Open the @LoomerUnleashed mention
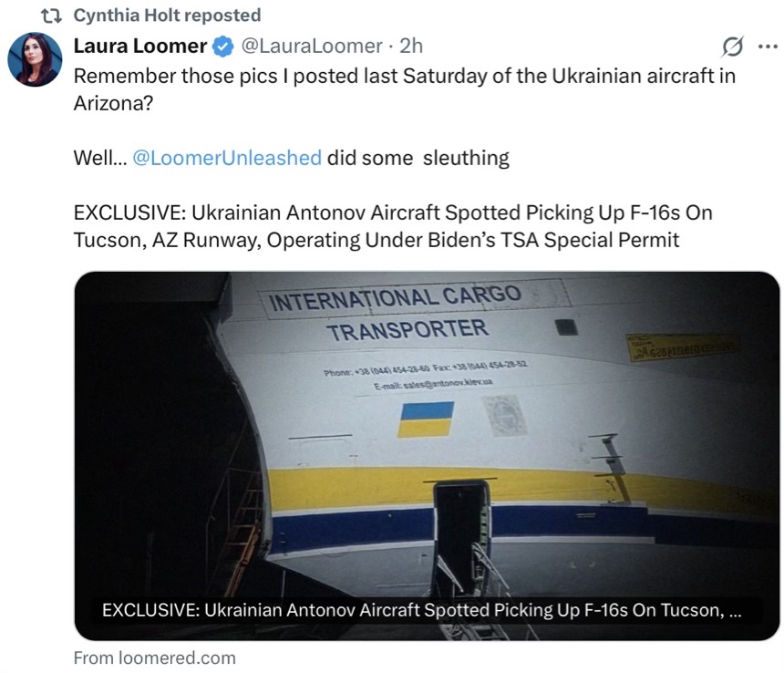The width and height of the screenshot is (784, 673). (x=227, y=158)
